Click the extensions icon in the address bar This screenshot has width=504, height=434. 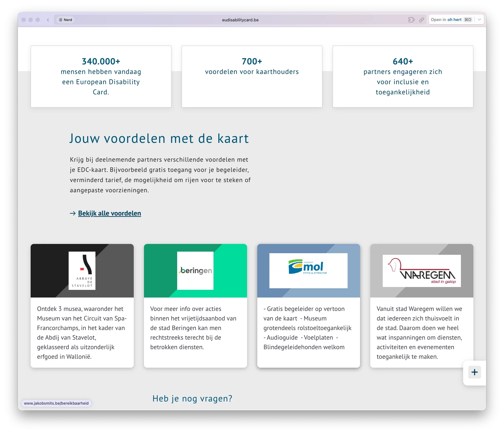tap(411, 20)
